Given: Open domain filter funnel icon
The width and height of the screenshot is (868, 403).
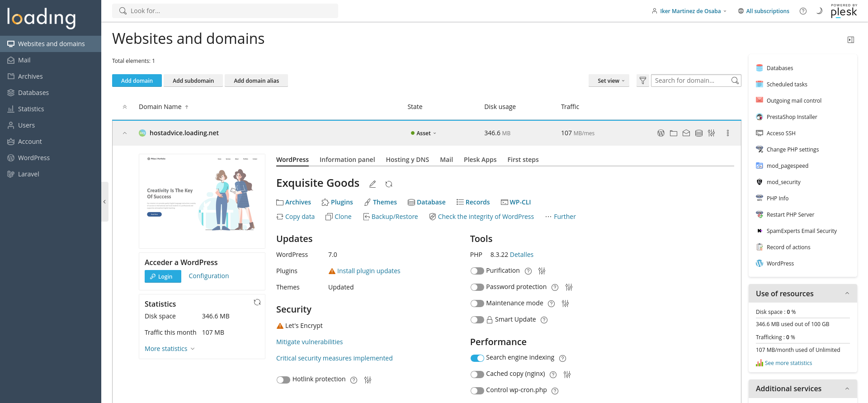Looking at the screenshot, I should 643,81.
